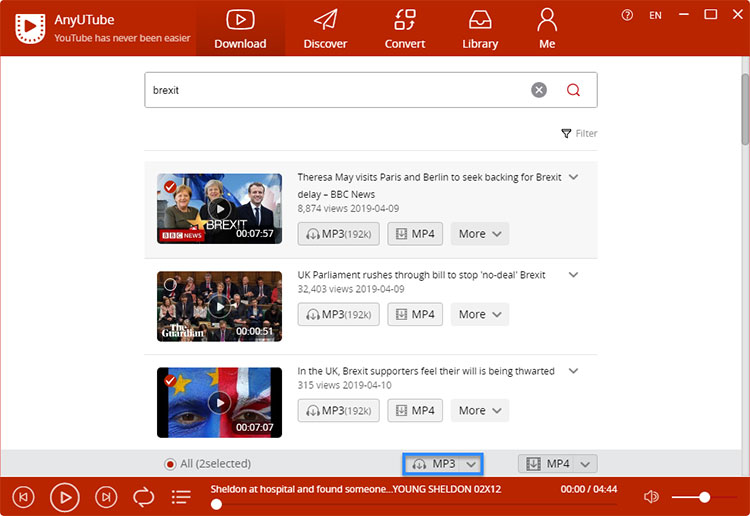The image size is (750, 516).
Task: Open the Me account tab
Action: point(547,29)
